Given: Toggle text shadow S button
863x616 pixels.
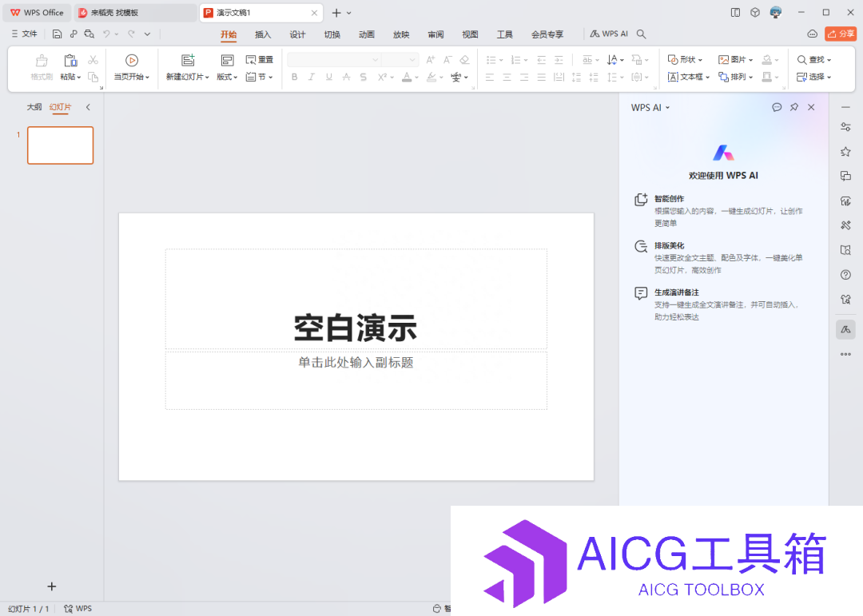Looking at the screenshot, I should [x=364, y=77].
